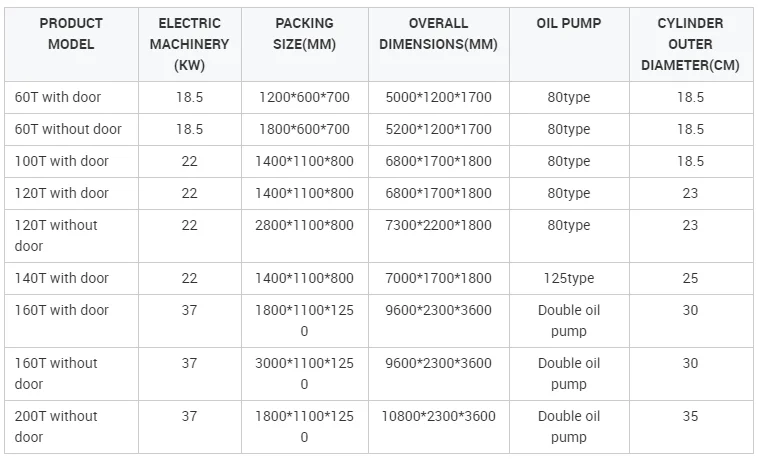Screen dimensions: 758x459
Task: Select the 100T with door model cell
Action: pyautogui.click(x=71, y=161)
